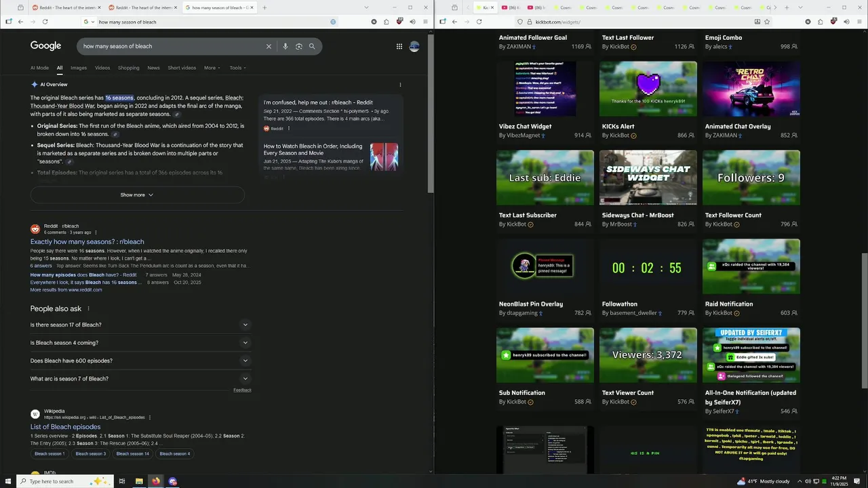Viewport: 868px width, 488px height.
Task: Open Wikipedia 'List of Bleach episodes' link
Action: [x=65, y=427]
